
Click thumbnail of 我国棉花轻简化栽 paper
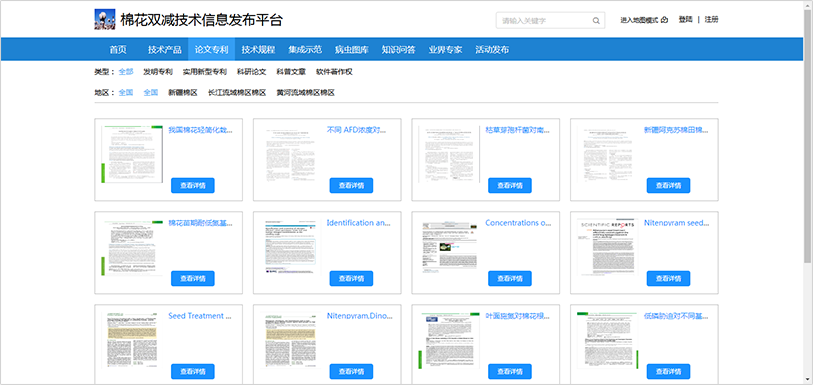point(132,154)
